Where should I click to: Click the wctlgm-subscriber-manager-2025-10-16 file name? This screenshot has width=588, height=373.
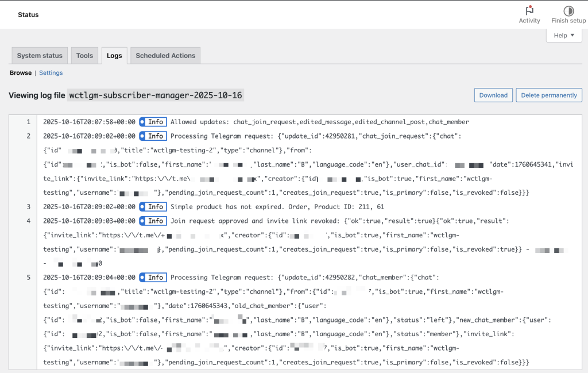click(156, 95)
